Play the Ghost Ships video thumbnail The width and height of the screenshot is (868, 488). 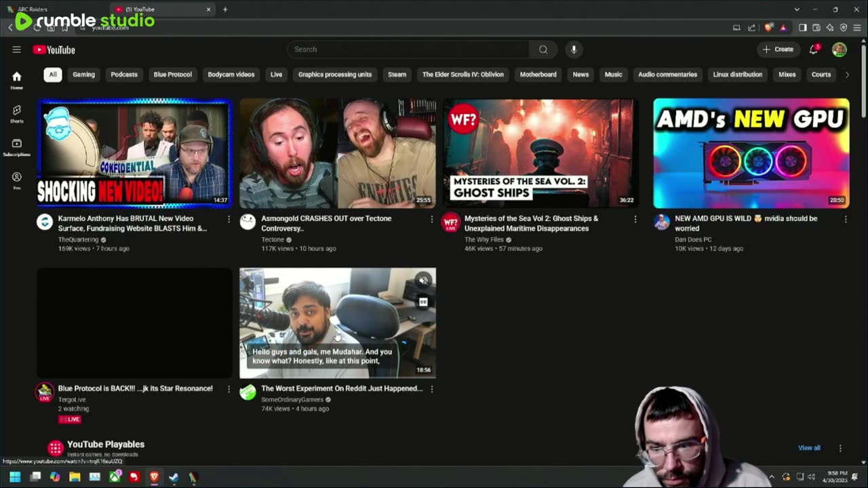(540, 153)
